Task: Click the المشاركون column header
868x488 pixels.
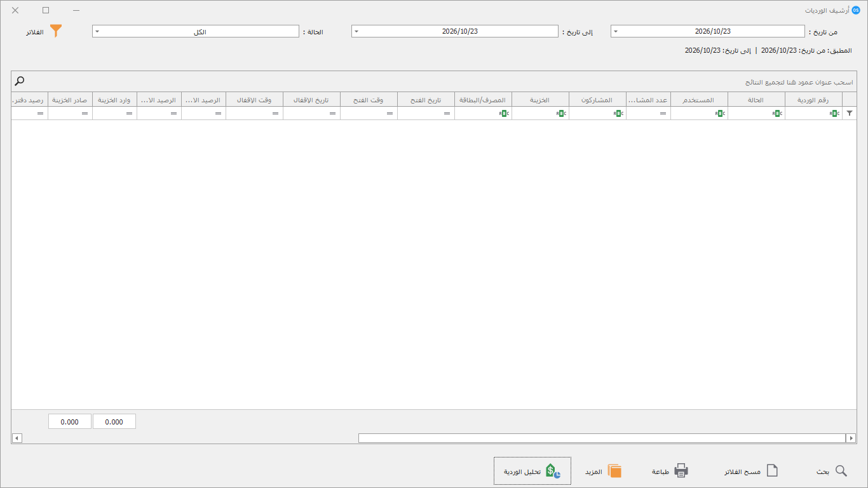Action: [x=597, y=100]
